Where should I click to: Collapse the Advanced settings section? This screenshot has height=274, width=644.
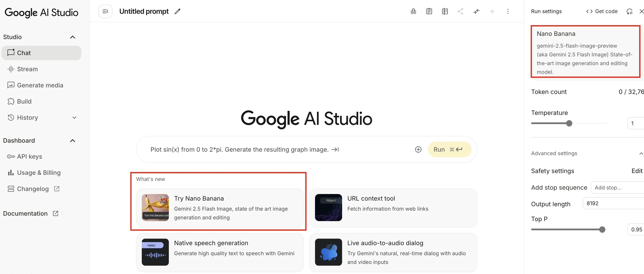coord(641,153)
